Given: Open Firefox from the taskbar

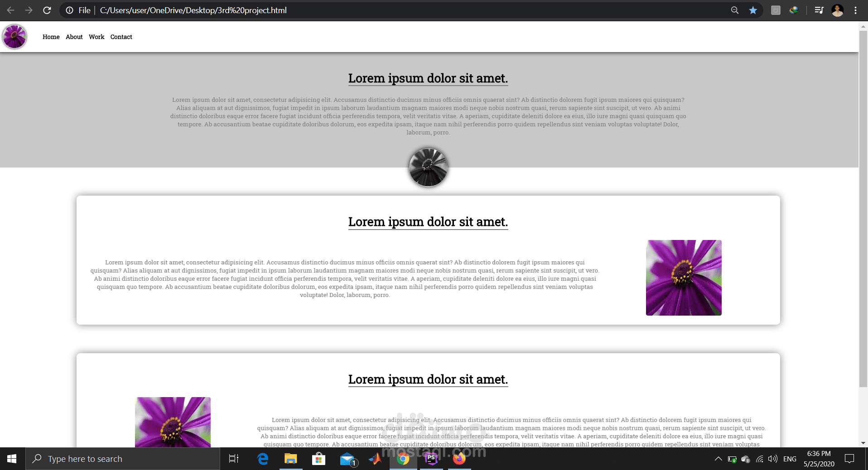Looking at the screenshot, I should pos(459,459).
